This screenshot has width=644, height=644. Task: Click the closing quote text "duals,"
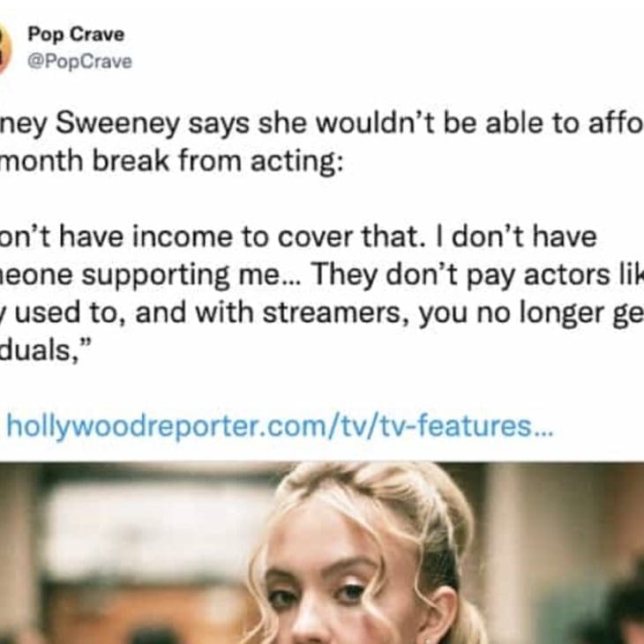pyautogui.click(x=44, y=351)
